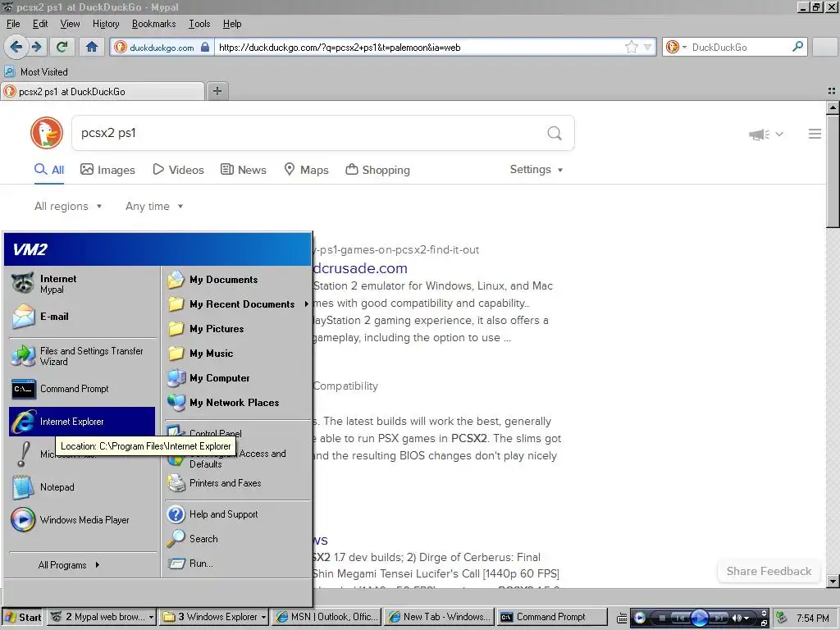Open My Documents folder
Image resolution: width=840 pixels, height=630 pixels.
pos(237,280)
